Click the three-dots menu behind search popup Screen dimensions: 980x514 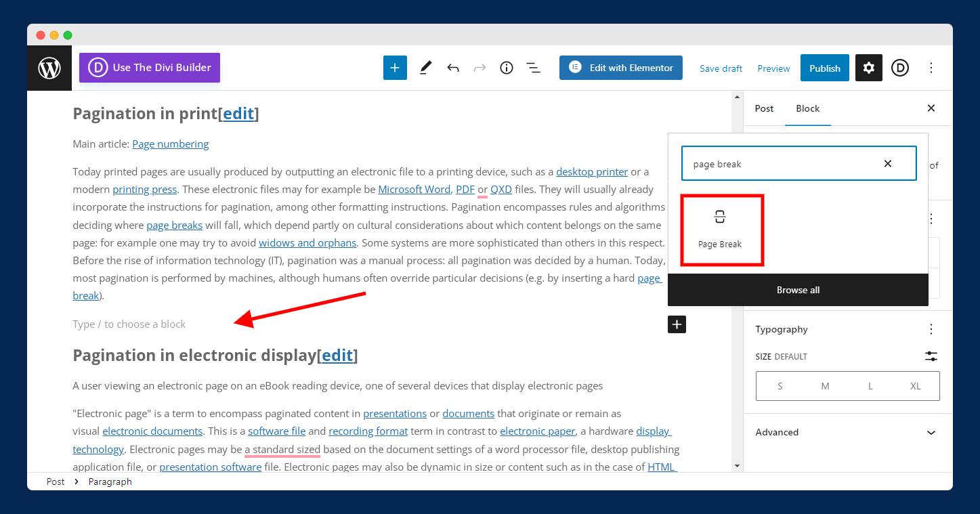point(931,219)
